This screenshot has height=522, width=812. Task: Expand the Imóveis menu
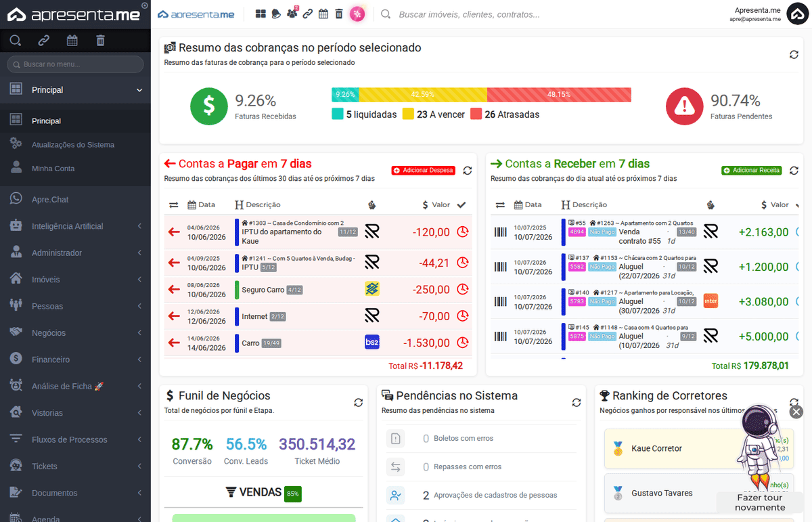[75, 280]
